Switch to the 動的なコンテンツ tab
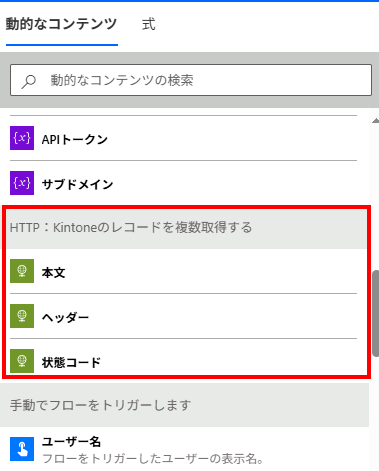 pyautogui.click(x=62, y=24)
